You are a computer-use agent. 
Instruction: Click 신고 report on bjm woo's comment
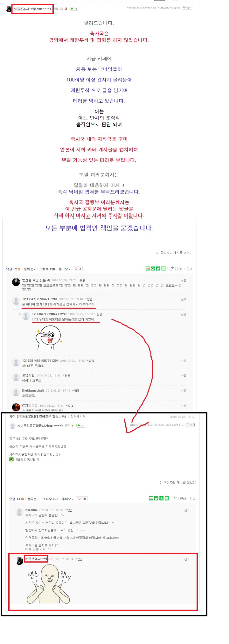[x=187, y=510]
